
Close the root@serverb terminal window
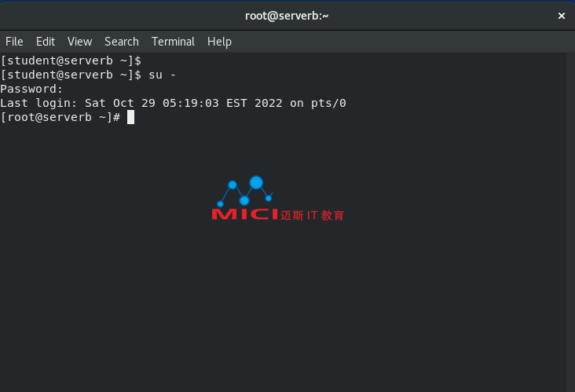tap(562, 16)
